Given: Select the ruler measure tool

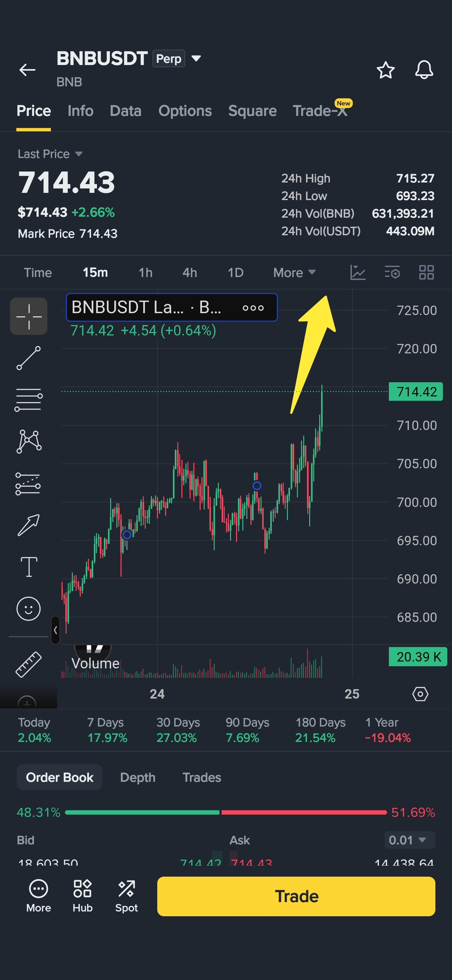Looking at the screenshot, I should 29,664.
